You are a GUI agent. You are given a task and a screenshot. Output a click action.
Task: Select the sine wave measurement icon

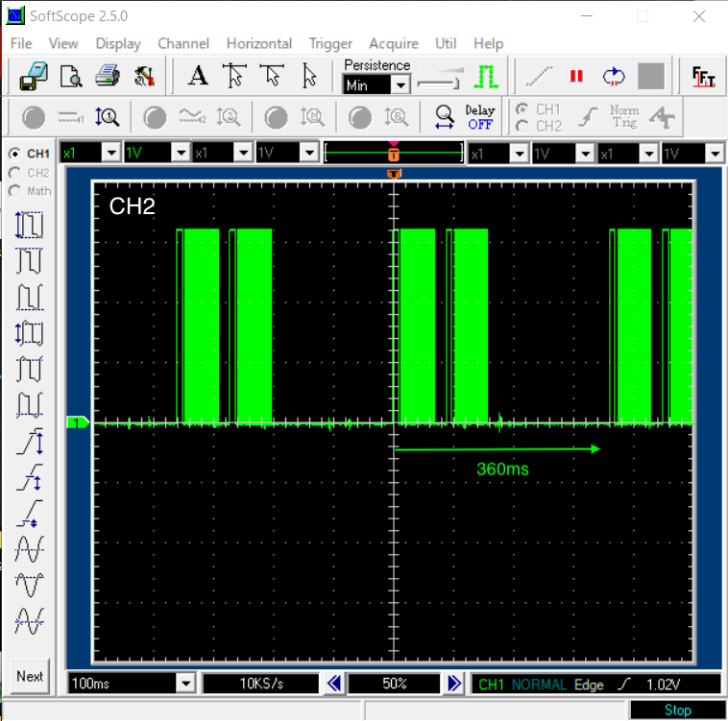click(30, 549)
